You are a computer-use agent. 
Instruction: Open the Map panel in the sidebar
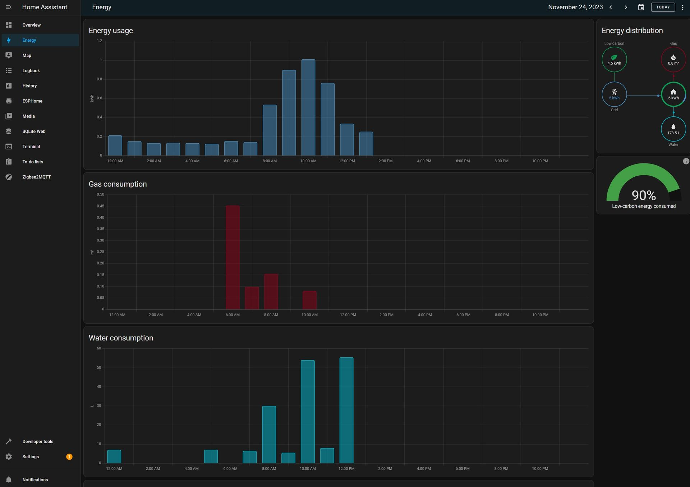[x=40, y=55]
